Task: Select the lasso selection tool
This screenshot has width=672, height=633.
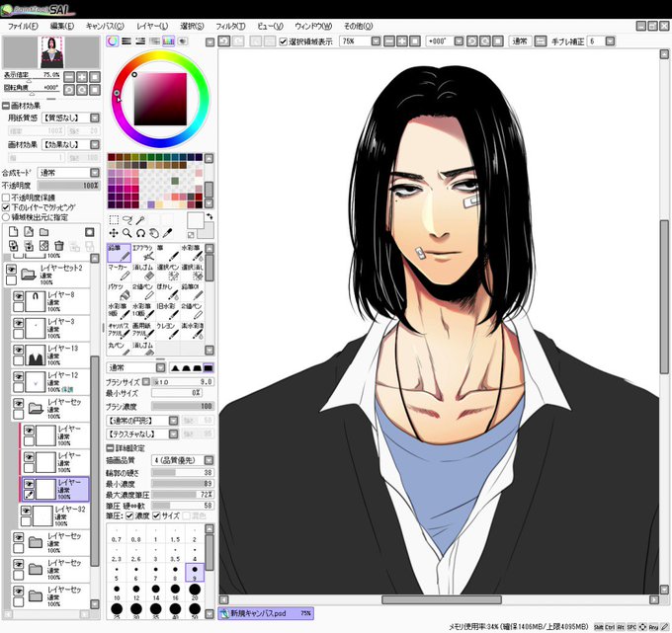Action: point(127,219)
